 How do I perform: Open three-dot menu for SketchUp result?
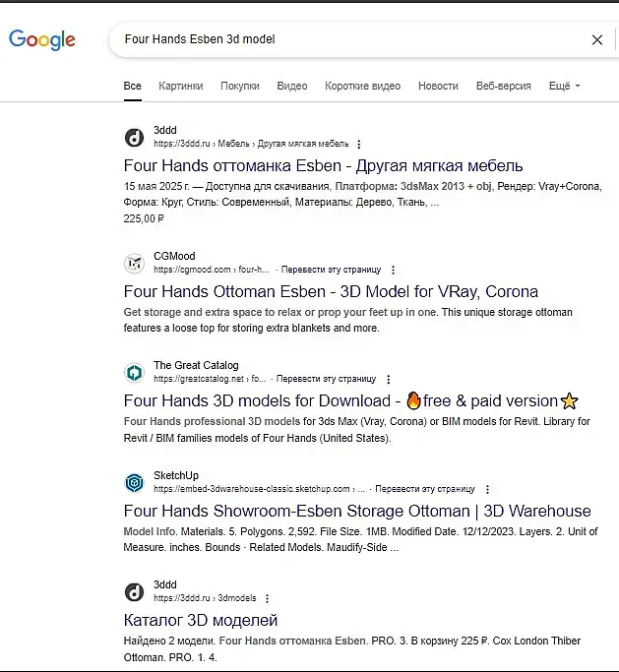[487, 489]
